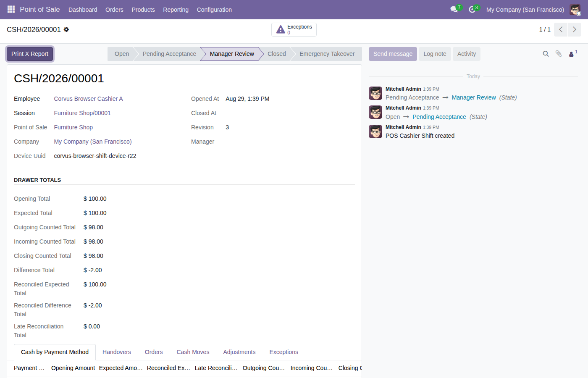Viewport: 588px width, 378px height.
Task: Click the Log note button
Action: [435, 54]
